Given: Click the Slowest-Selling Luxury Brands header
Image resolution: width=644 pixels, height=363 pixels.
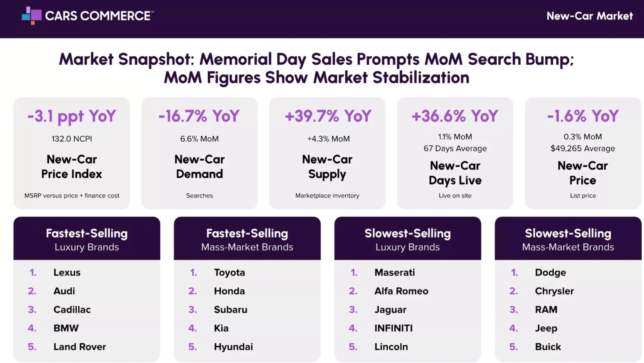Looking at the screenshot, I should (407, 239).
